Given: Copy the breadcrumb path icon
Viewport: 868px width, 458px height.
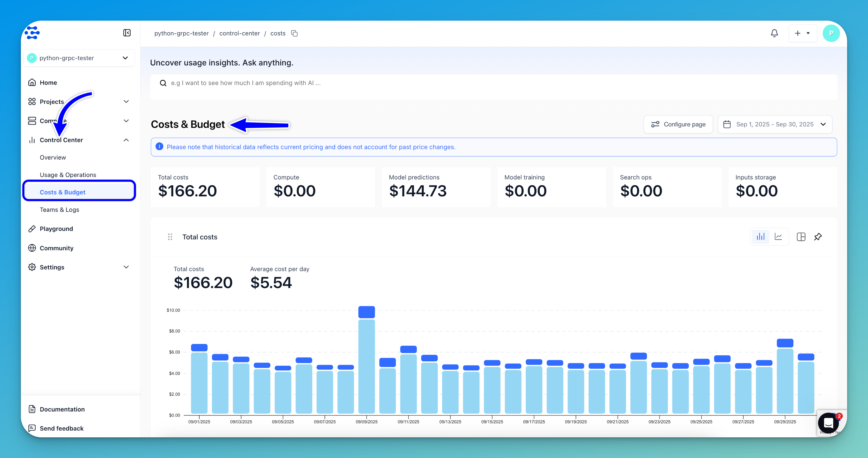Looking at the screenshot, I should tap(294, 33).
